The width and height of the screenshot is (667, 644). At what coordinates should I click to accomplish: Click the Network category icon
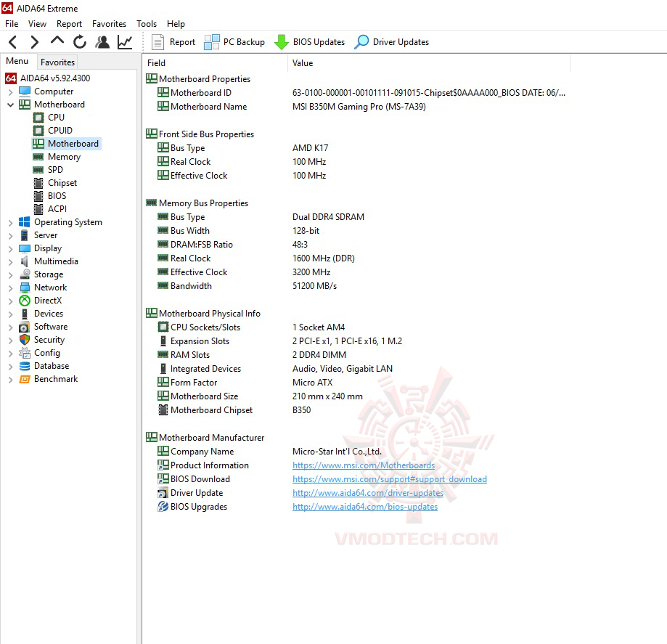coord(25,288)
